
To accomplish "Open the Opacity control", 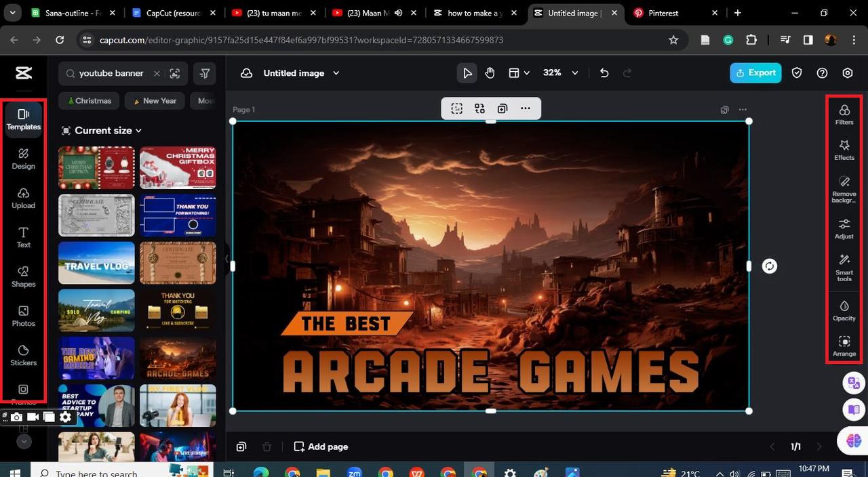I will tap(844, 310).
